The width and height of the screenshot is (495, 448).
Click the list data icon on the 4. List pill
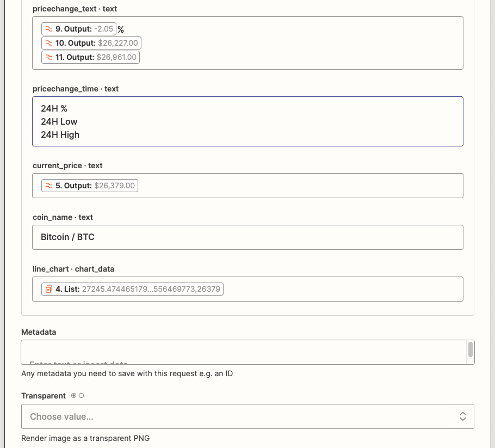48,289
